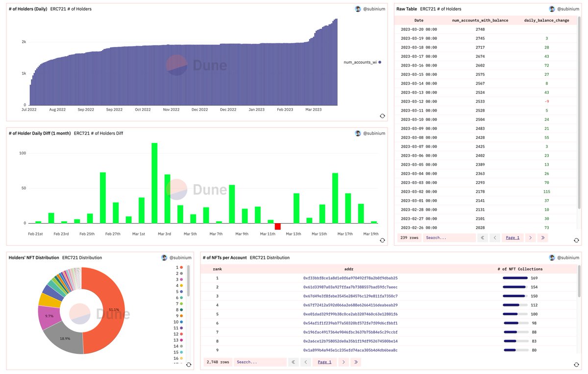588x374 pixels.
Task: Click the 2023-03-02 daily change value 115
Action: [546, 191]
